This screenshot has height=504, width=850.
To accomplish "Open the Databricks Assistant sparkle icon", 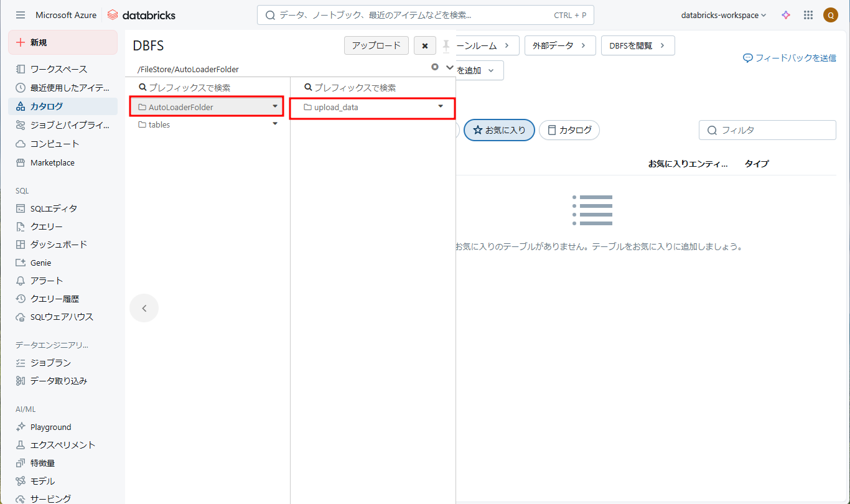I will point(786,15).
